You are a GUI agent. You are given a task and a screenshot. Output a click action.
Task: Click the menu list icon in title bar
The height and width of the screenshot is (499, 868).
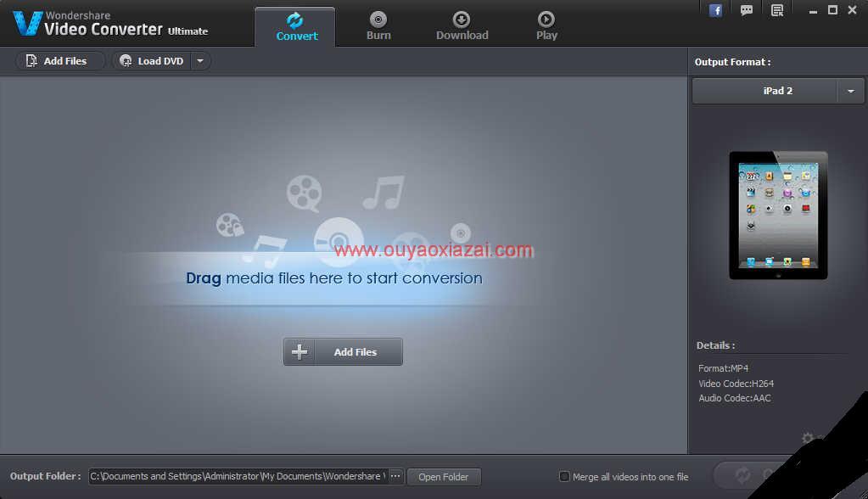coord(777,10)
